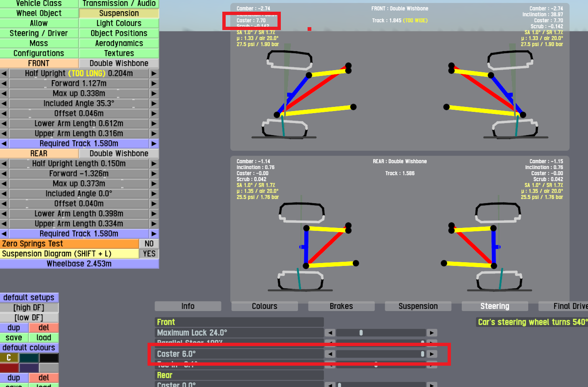The width and height of the screenshot is (588, 387).
Task: Select the colour swatch labeled C
Action: pyautogui.click(x=9, y=358)
